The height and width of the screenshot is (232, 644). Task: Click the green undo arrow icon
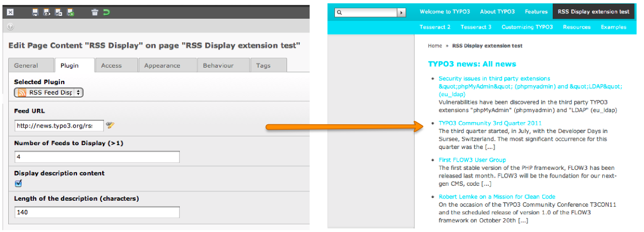[x=106, y=12]
